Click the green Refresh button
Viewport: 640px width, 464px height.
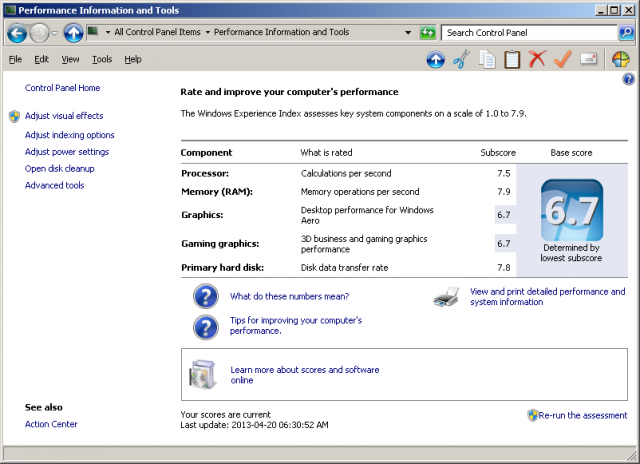pos(427,33)
